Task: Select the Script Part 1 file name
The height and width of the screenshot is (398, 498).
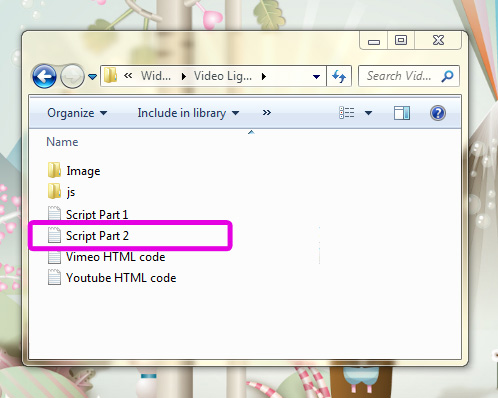Action: (97, 215)
